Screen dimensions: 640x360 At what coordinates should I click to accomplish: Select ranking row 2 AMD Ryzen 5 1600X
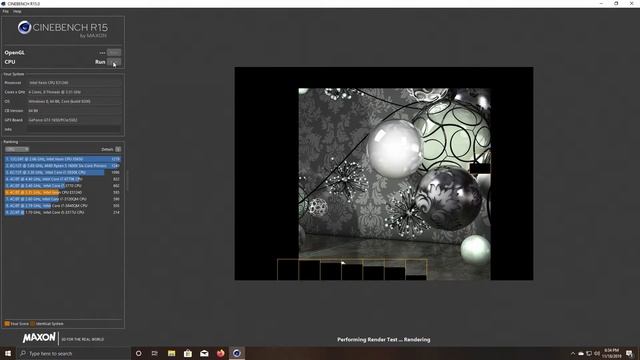tap(63, 166)
